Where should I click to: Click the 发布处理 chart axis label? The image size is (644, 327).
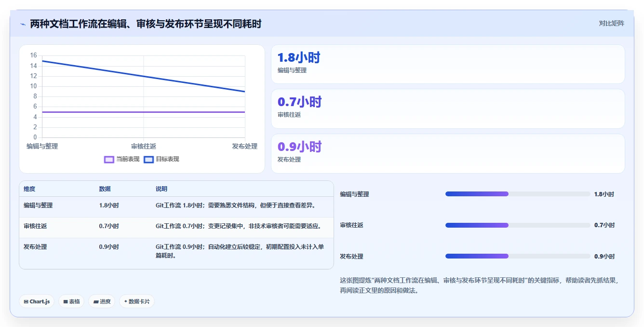245,146
